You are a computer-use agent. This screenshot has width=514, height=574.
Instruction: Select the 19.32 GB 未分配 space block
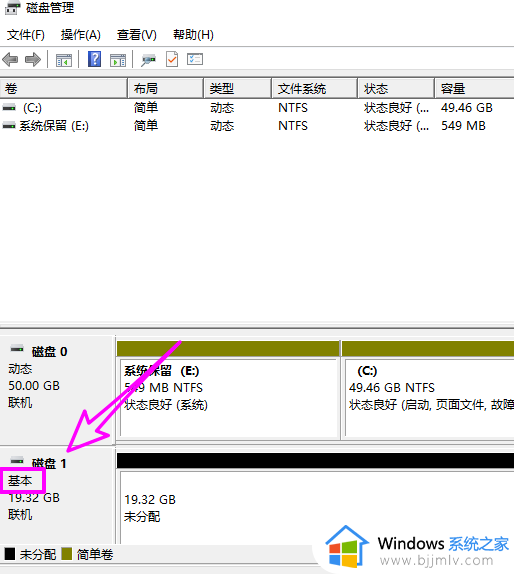pos(316,499)
